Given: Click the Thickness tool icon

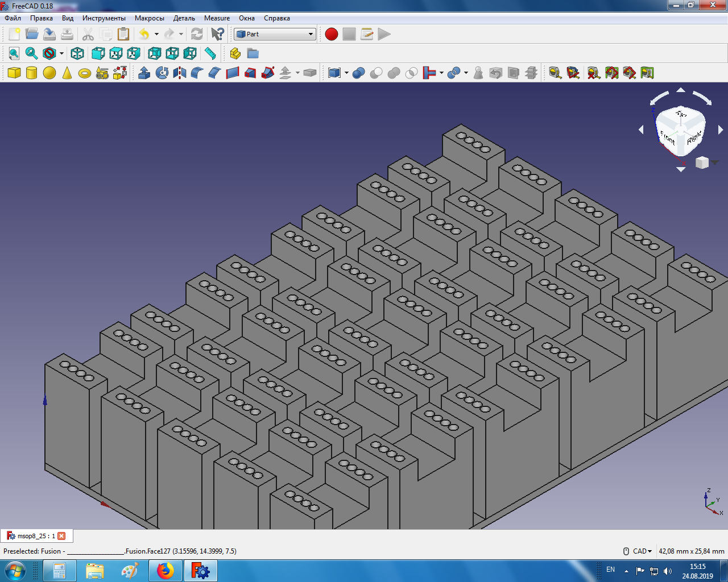Looking at the screenshot, I should point(310,73).
